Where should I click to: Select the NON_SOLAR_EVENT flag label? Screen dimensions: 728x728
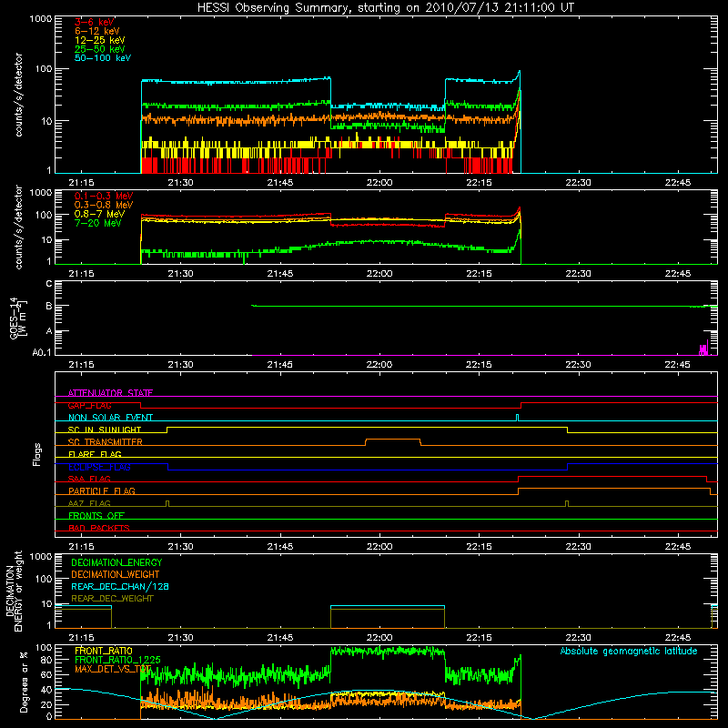110,418
